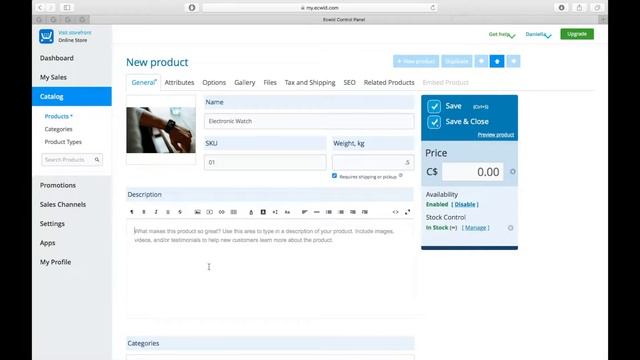
Task: Click round icon beside Stock Control Manage
Action: pos(511,228)
